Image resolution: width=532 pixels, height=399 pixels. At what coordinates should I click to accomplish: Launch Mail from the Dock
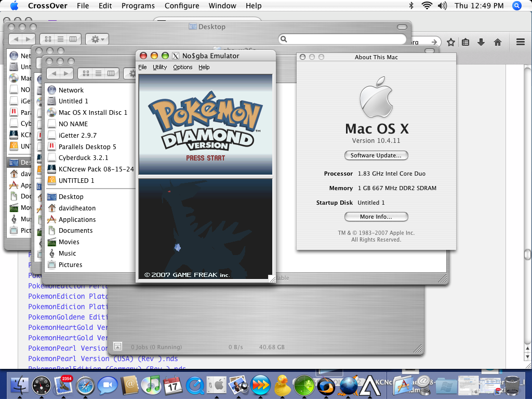[x=63, y=386]
